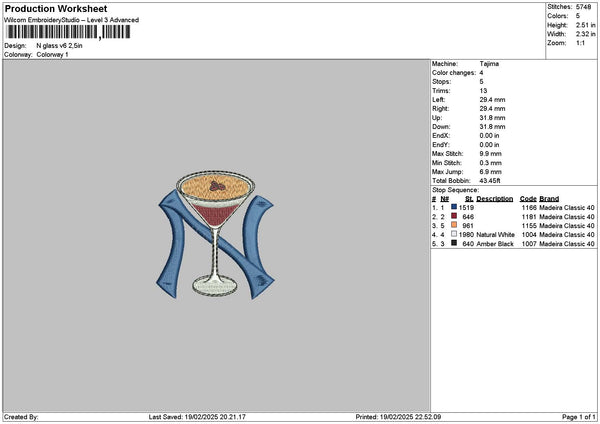This screenshot has height=424, width=600.
Task: Click the St. column header
Action: coord(469,199)
